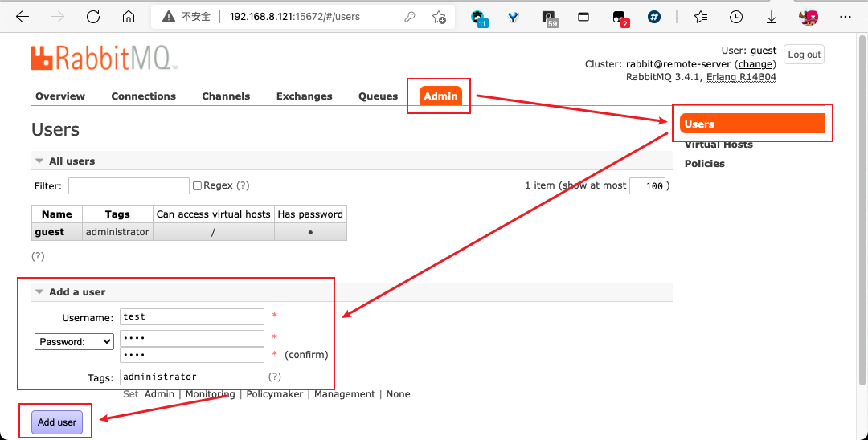Open the Password type dropdown
This screenshot has height=440, width=868.
(x=74, y=341)
